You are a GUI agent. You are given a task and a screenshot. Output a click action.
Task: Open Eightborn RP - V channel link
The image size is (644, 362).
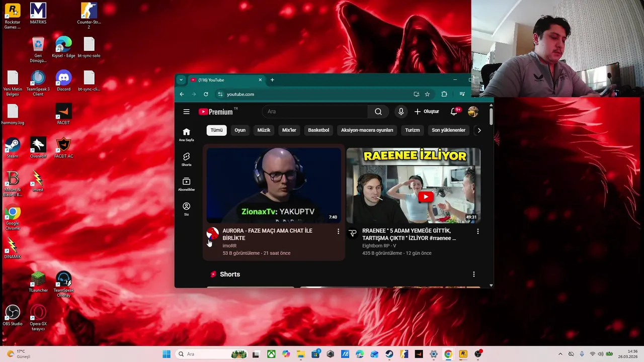coord(379,246)
